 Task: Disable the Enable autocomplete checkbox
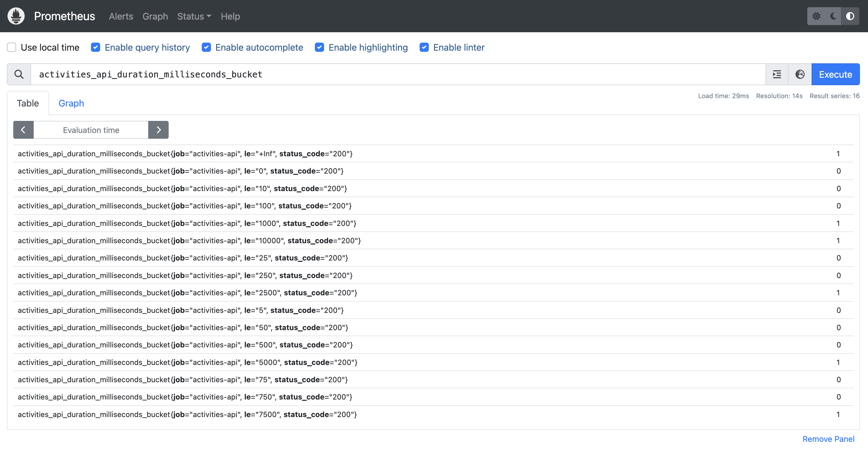(x=206, y=47)
